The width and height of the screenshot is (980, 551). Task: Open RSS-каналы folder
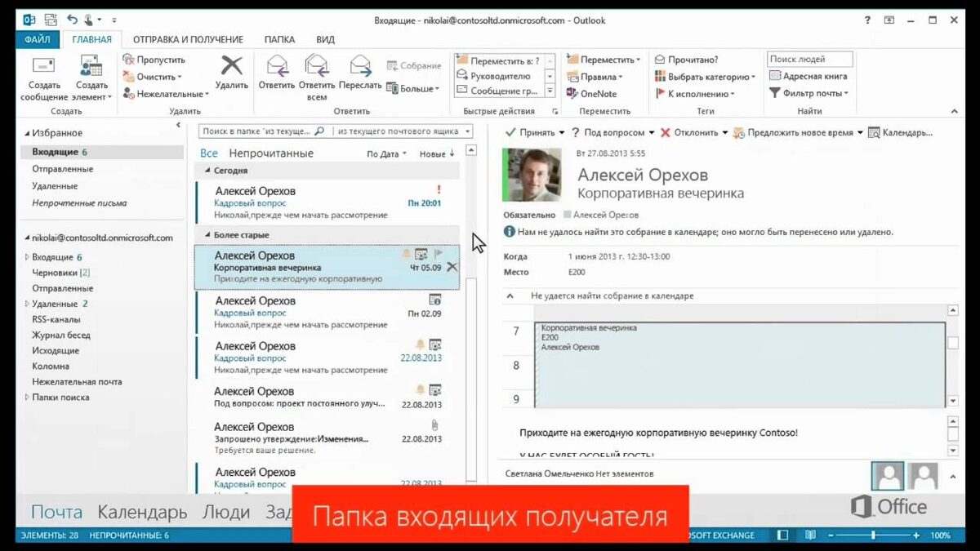[x=56, y=319]
